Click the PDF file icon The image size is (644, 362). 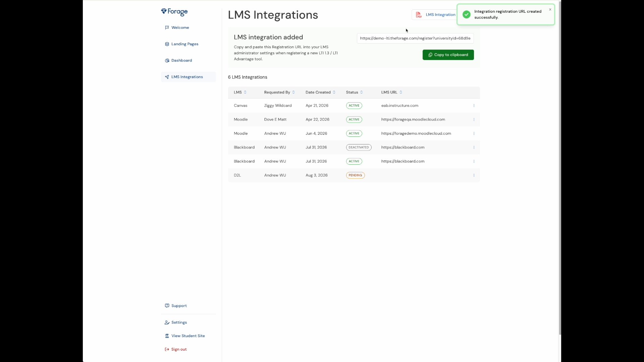pyautogui.click(x=419, y=15)
